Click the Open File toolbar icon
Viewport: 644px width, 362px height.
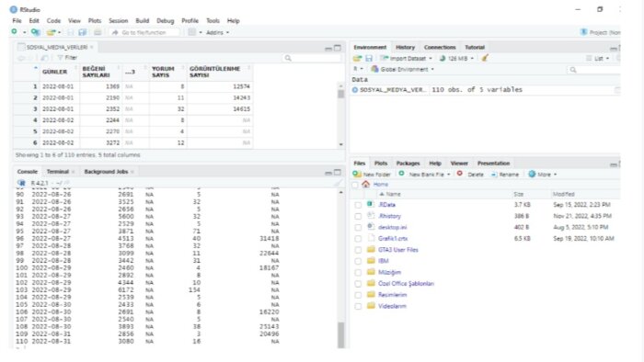click(x=51, y=32)
